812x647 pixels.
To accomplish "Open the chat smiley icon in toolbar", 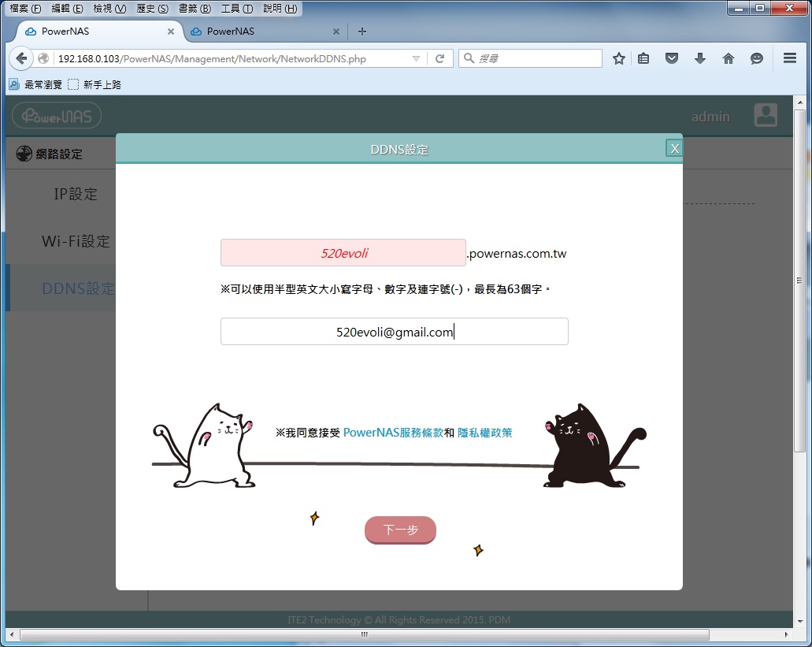I will (x=757, y=58).
